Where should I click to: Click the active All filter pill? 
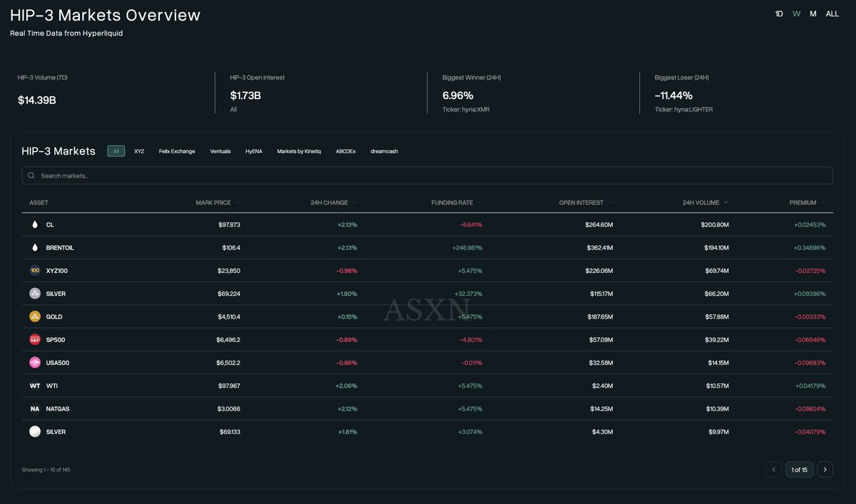(116, 151)
